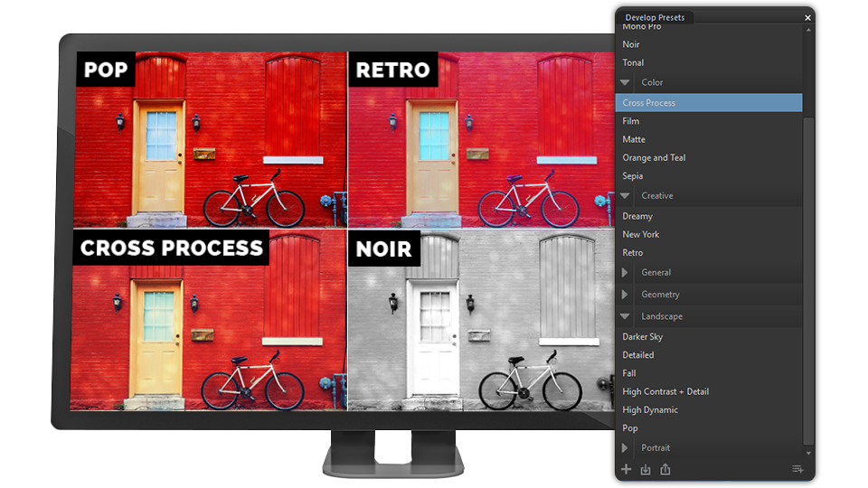
Task: Expand the Portrait preset group
Action: [625, 447]
